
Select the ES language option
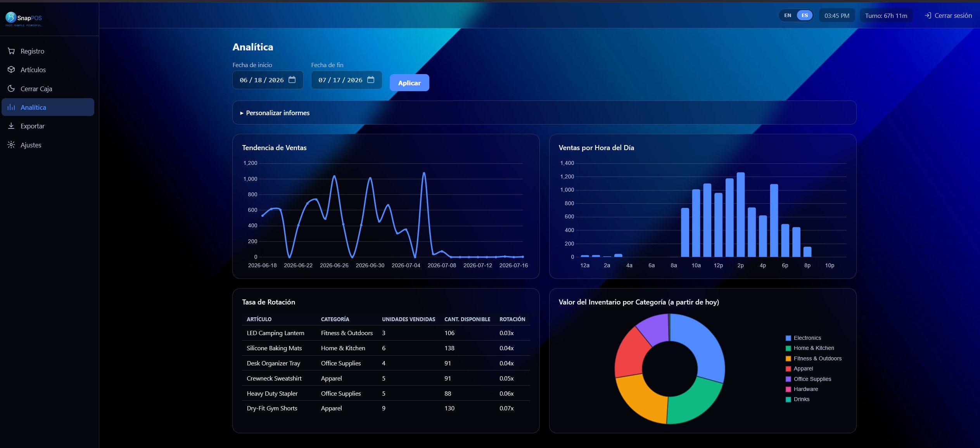tap(805, 16)
